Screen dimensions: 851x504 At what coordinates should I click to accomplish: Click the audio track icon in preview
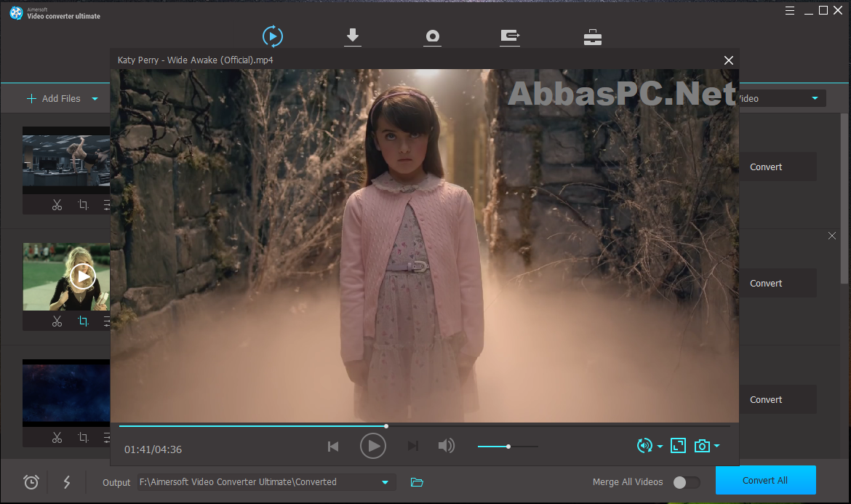pyautogui.click(x=644, y=446)
